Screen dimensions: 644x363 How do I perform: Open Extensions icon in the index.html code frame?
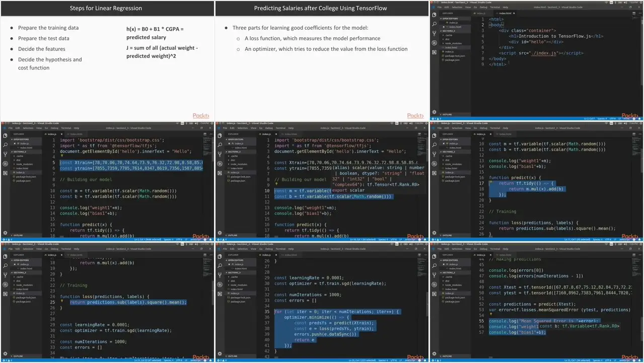pyautogui.click(x=434, y=52)
